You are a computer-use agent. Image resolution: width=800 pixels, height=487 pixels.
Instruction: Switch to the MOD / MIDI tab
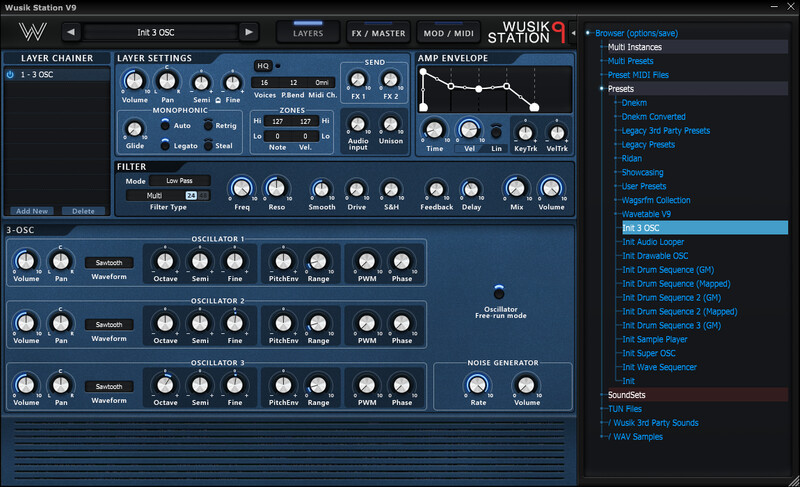[x=449, y=33]
